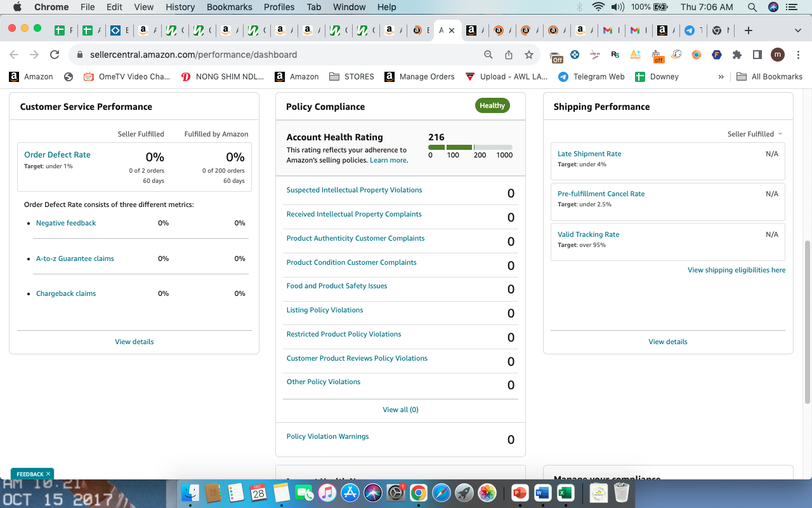812x508 pixels.
Task: Open Late Shipment Rate link
Action: click(589, 154)
